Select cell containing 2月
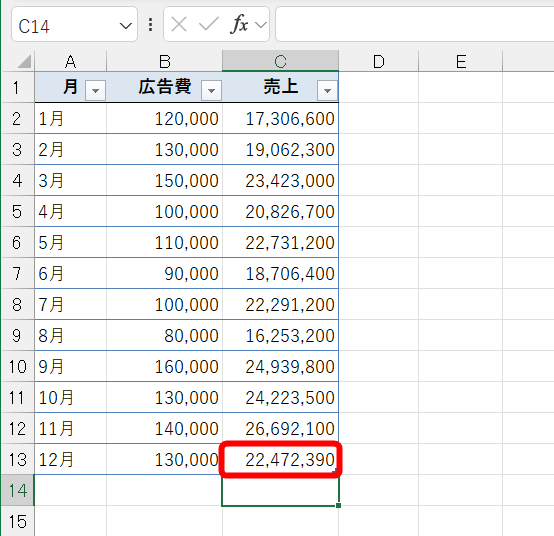 (71, 149)
